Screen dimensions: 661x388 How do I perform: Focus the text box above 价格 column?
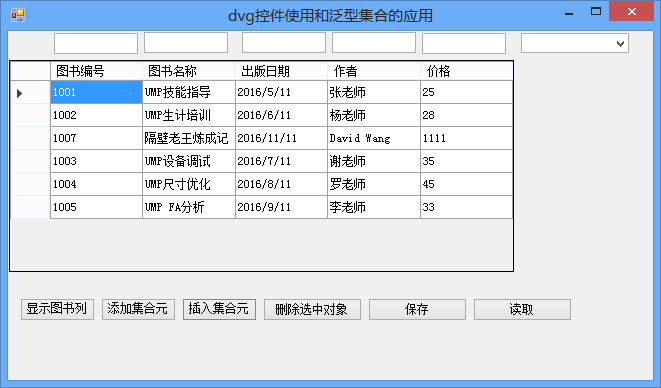[464, 43]
